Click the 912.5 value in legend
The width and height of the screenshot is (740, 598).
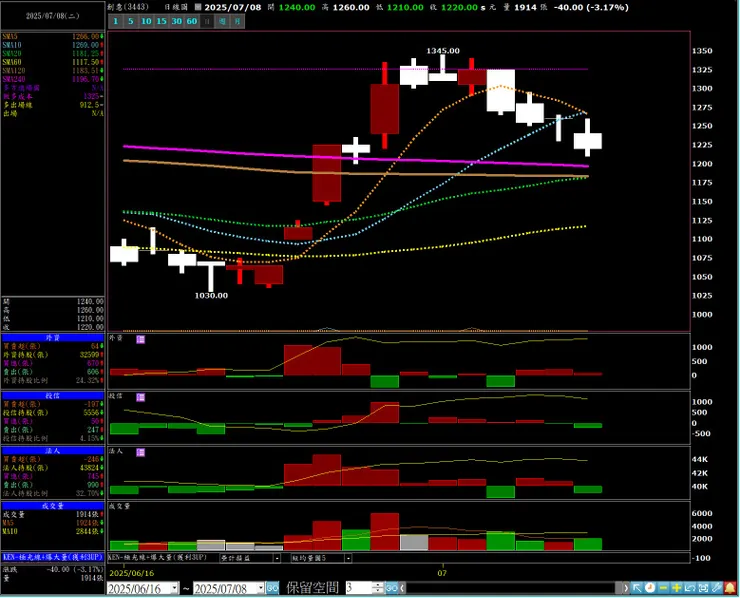coord(91,105)
